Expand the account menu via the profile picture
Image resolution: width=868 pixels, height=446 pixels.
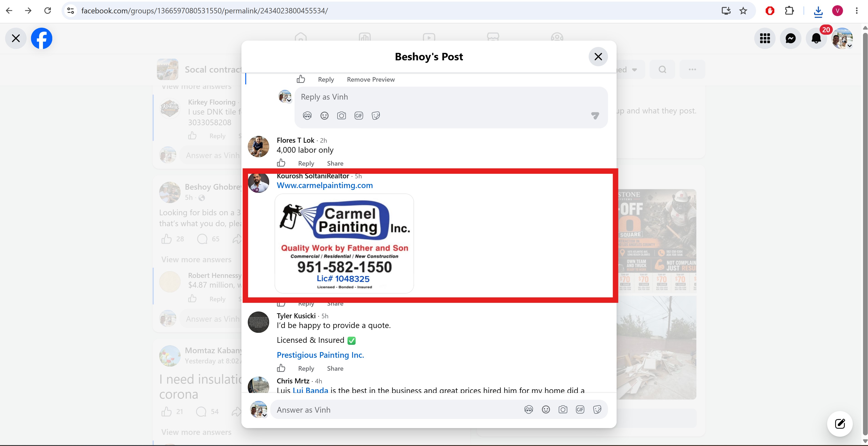[842, 38]
